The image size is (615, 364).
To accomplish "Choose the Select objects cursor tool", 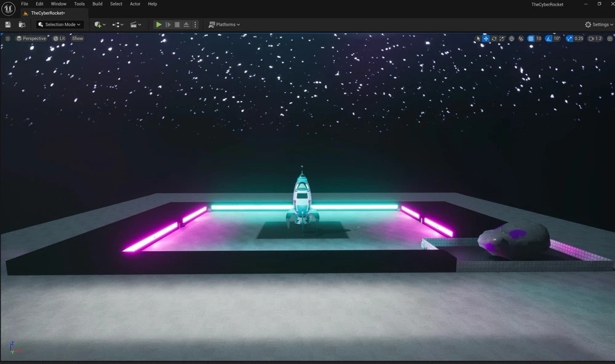I will coord(478,39).
